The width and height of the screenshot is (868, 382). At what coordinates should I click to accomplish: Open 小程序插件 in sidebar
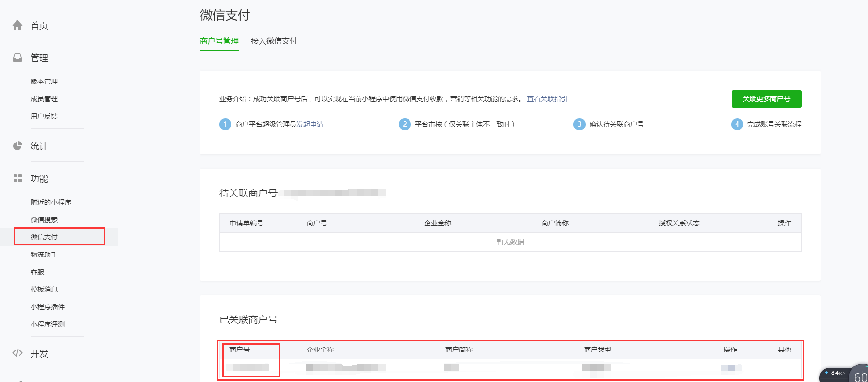point(48,307)
